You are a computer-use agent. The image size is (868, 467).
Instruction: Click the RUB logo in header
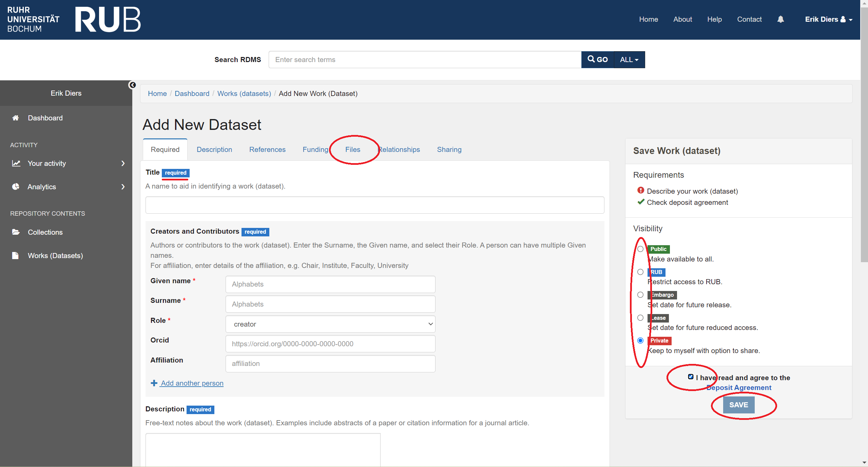[x=108, y=20]
